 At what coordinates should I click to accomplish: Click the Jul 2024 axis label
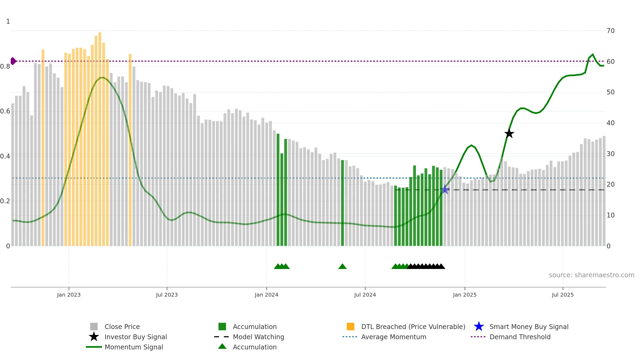tap(365, 295)
